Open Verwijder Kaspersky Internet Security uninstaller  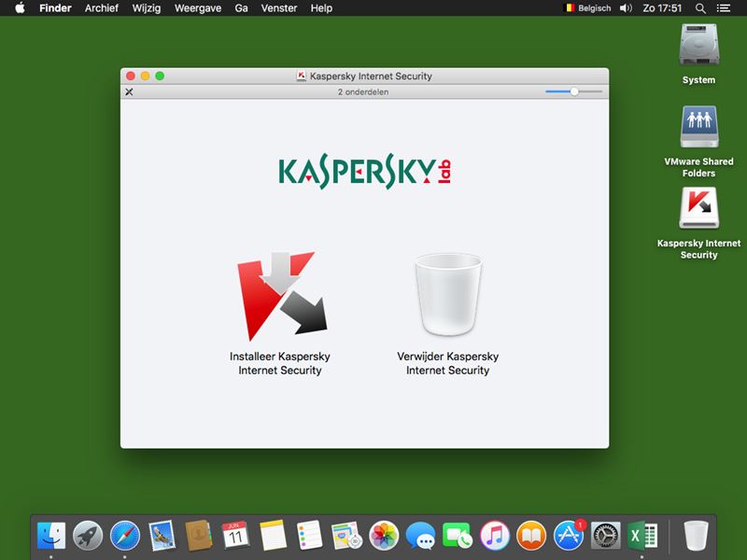click(447, 297)
